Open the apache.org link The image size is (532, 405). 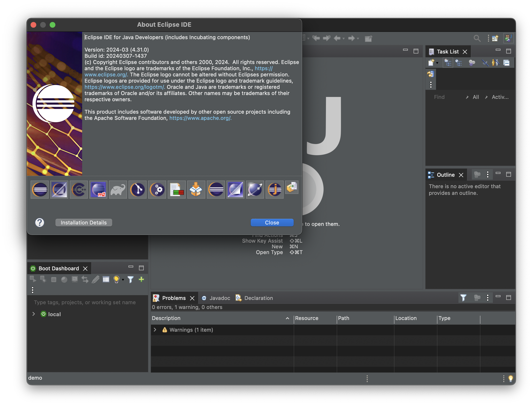tap(200, 118)
